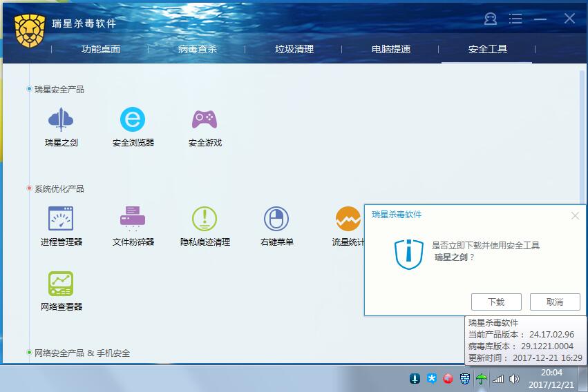Click the 系统优化产品 section heading
Viewport: 588px width, 392px height.
pos(59,188)
